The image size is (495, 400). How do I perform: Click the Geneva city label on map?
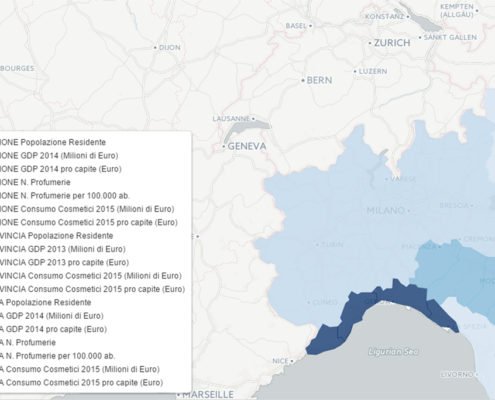pos(247,146)
